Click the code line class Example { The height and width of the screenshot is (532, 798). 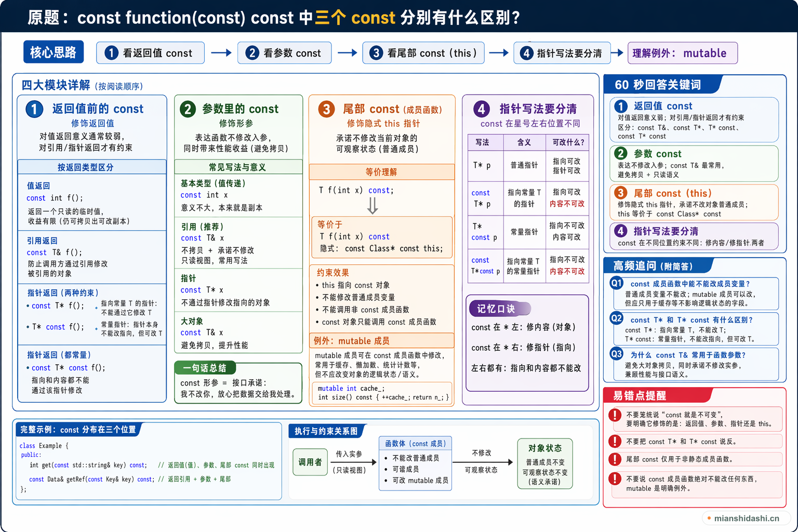point(44,446)
